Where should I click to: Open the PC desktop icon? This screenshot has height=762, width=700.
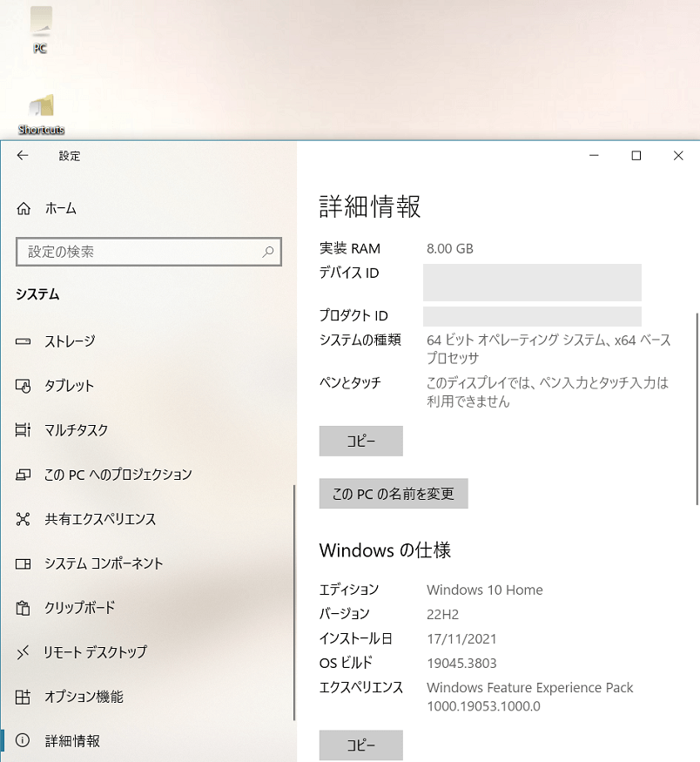tap(40, 29)
